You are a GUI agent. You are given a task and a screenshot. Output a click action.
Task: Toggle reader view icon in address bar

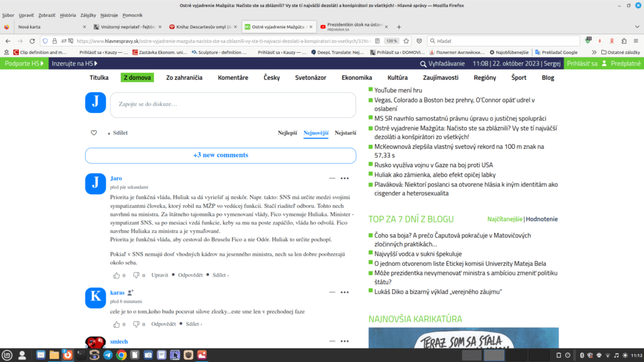pos(377,41)
